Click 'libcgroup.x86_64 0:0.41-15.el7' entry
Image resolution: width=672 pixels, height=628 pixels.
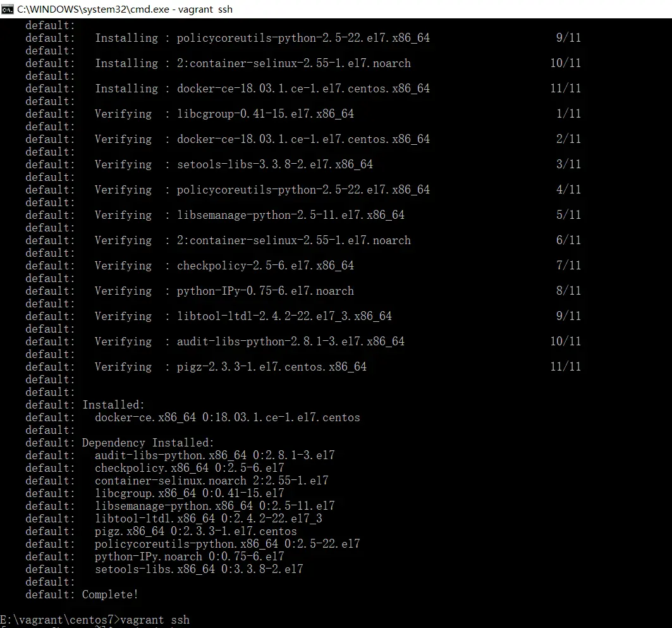(190, 493)
